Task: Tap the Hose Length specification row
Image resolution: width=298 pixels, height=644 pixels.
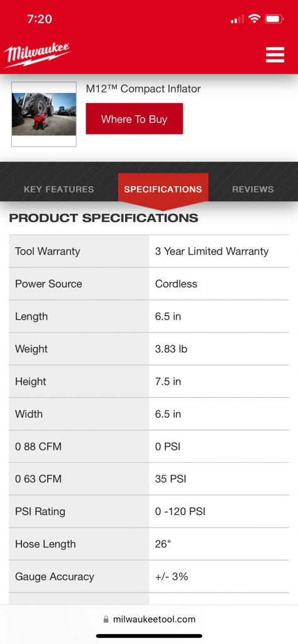Action: click(x=149, y=544)
